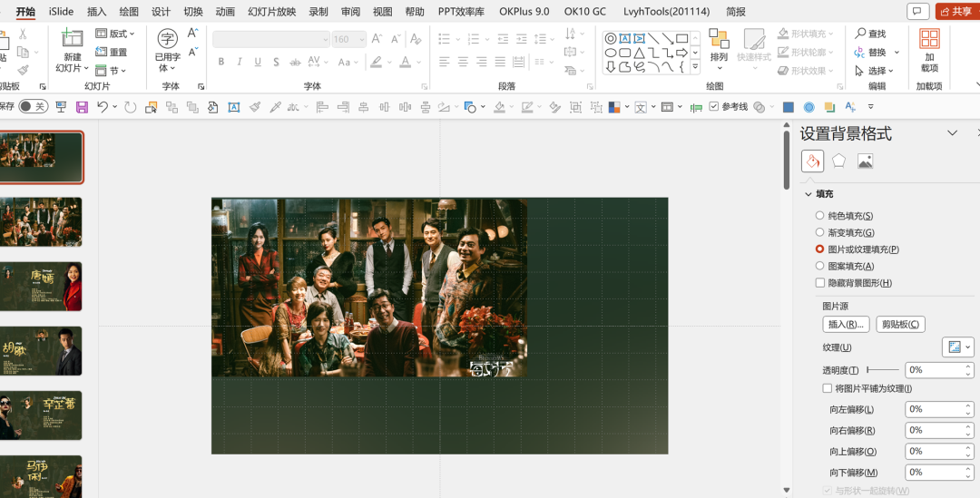Viewport: 980px width, 498px height.
Task: Click align left icon in quick access toolbar
Action: pyautogui.click(x=322, y=107)
